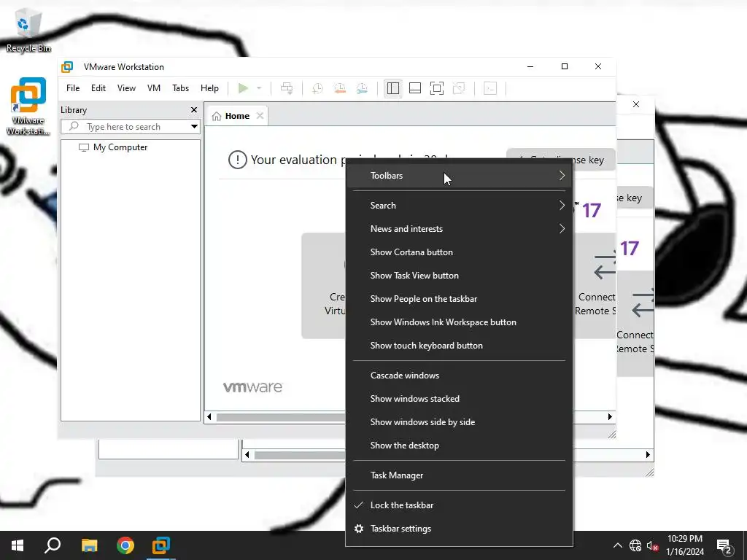Click the green Power On play icon
This screenshot has width=747, height=560.
pos(243,88)
